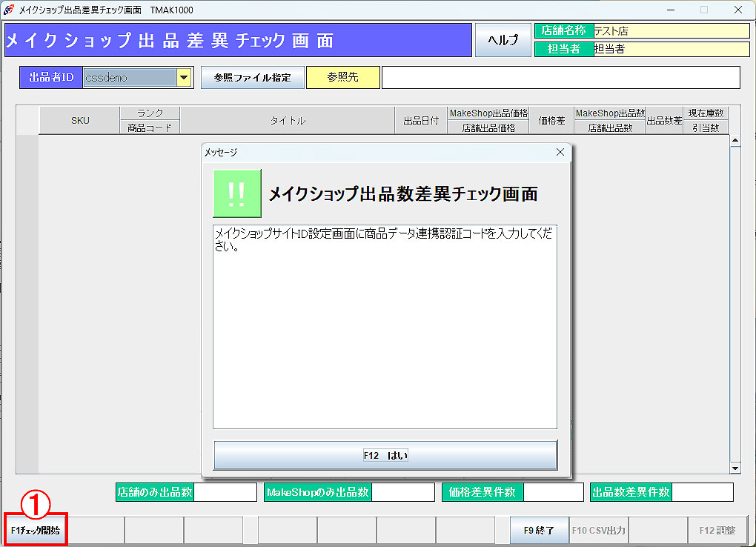The height and width of the screenshot is (547, 756).
Task: Click 価格差異件数 value field
Action: coord(554,492)
